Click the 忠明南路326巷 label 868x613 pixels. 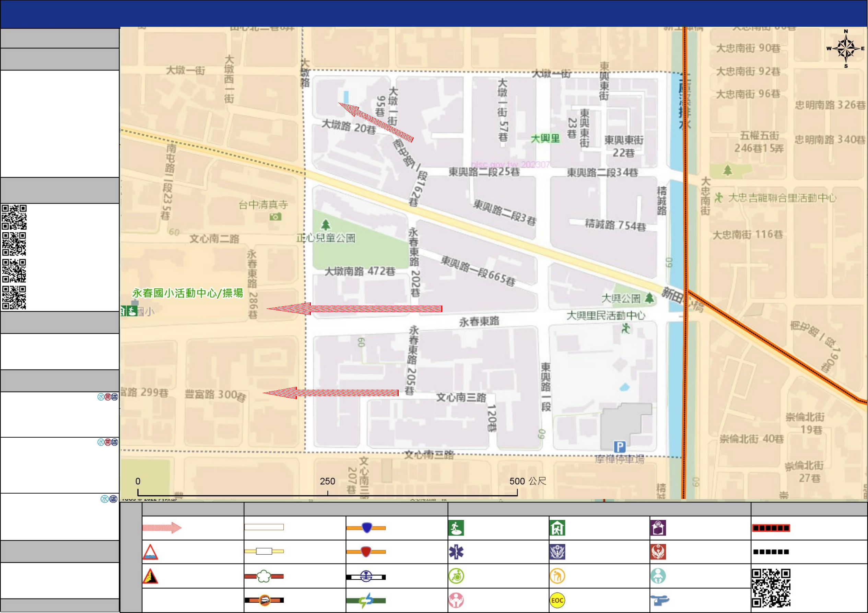pyautogui.click(x=830, y=105)
